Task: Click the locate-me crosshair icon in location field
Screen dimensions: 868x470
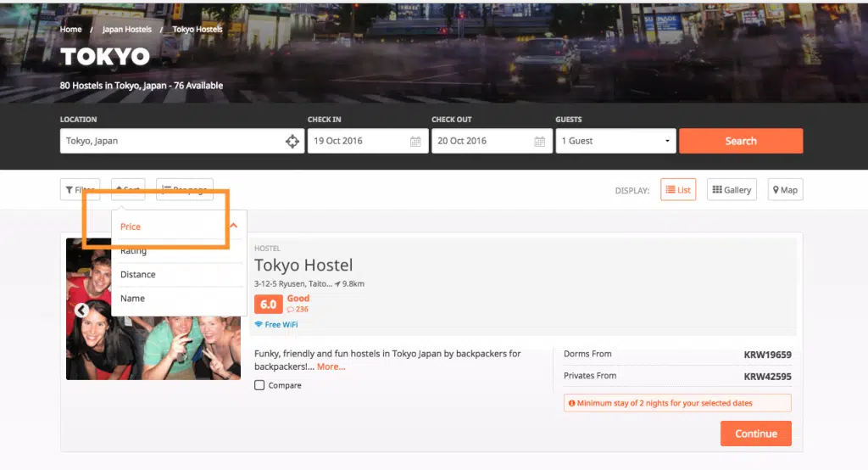Action: point(292,142)
